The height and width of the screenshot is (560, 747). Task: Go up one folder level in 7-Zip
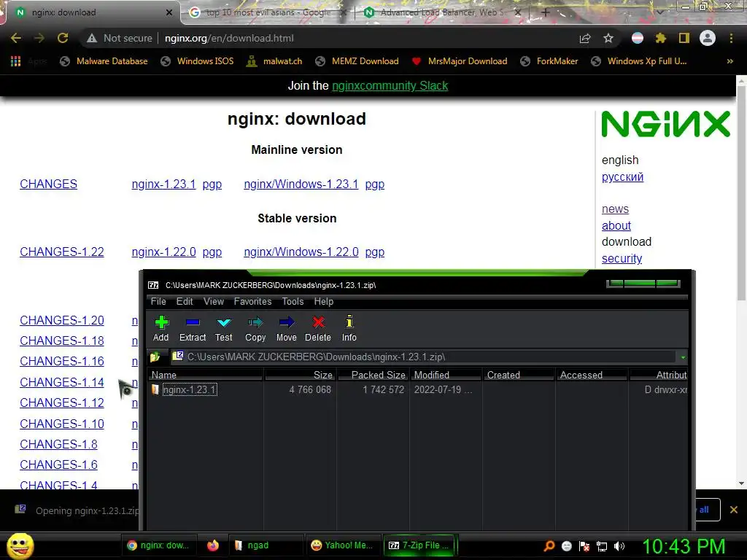[155, 357]
